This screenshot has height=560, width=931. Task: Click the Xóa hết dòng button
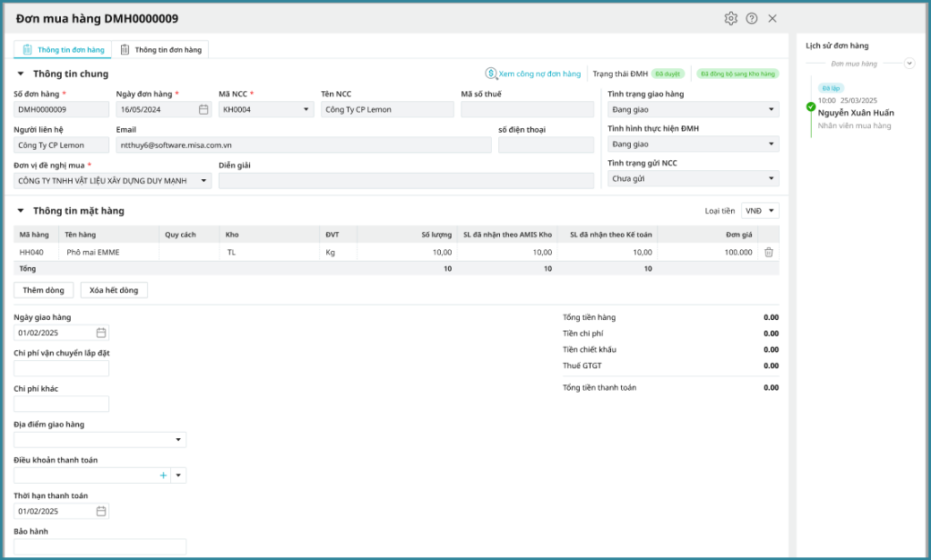pyautogui.click(x=114, y=290)
